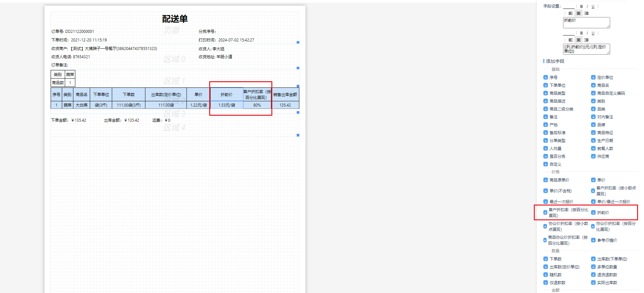Add the 生产日期 field via its plus icon
Viewport: 644px width, 293px height.
pos(593,141)
